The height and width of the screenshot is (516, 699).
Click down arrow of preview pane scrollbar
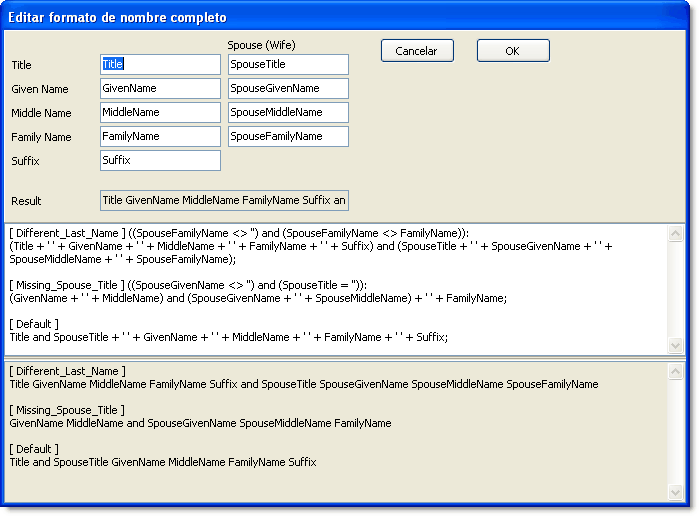point(675,492)
